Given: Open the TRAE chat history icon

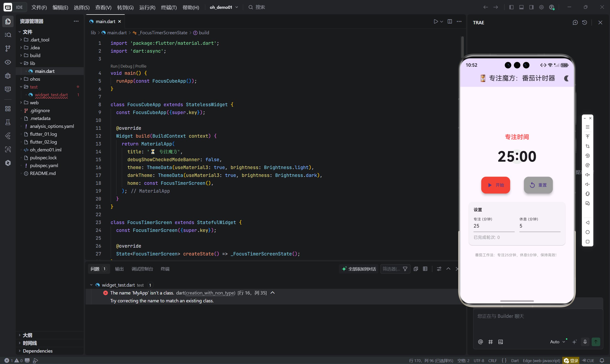Looking at the screenshot, I should pos(585,23).
